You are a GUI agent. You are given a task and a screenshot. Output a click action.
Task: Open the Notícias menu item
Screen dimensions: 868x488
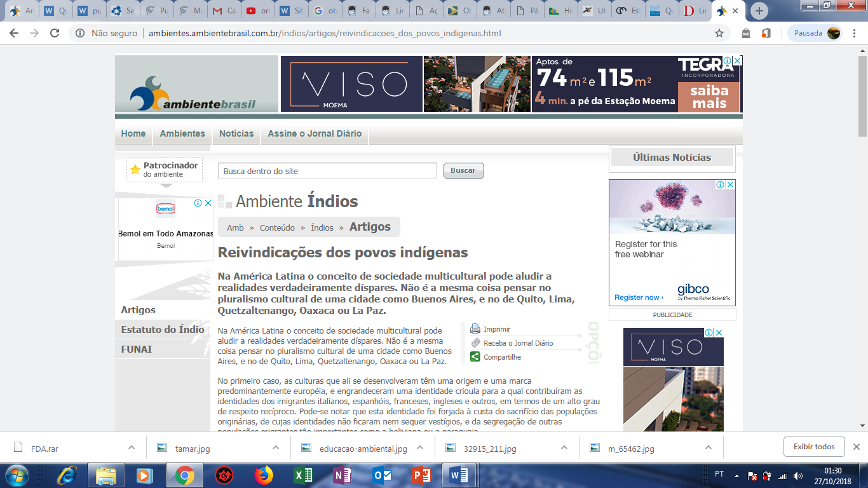(x=236, y=133)
